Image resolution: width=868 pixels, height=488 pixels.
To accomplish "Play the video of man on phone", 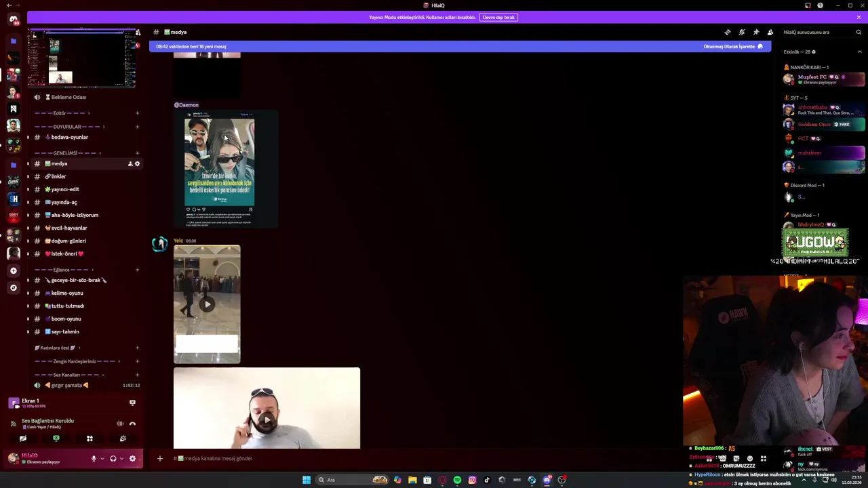I will point(267,420).
